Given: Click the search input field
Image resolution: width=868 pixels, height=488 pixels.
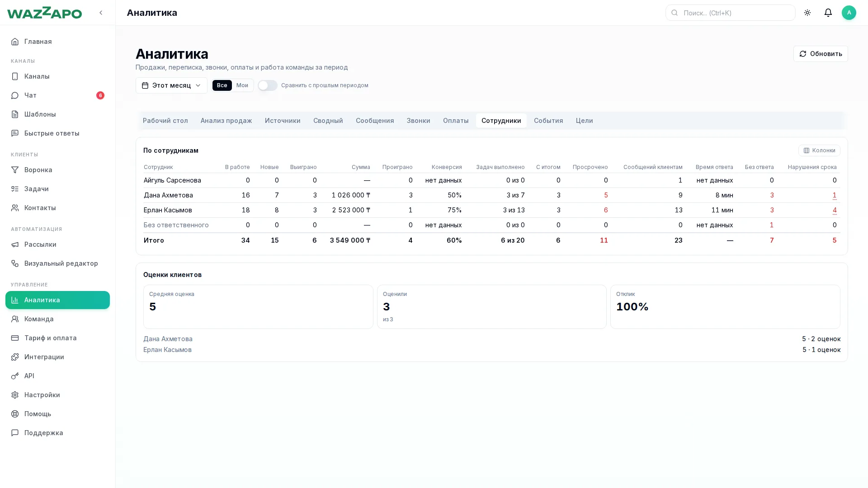Looking at the screenshot, I should pos(731,13).
